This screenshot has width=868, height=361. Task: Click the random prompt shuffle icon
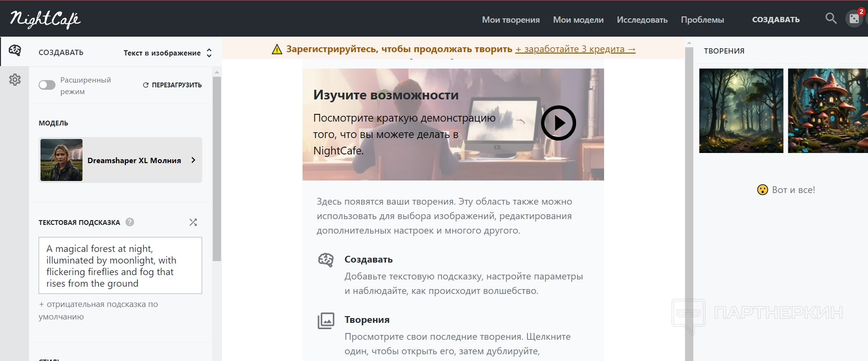(x=193, y=222)
